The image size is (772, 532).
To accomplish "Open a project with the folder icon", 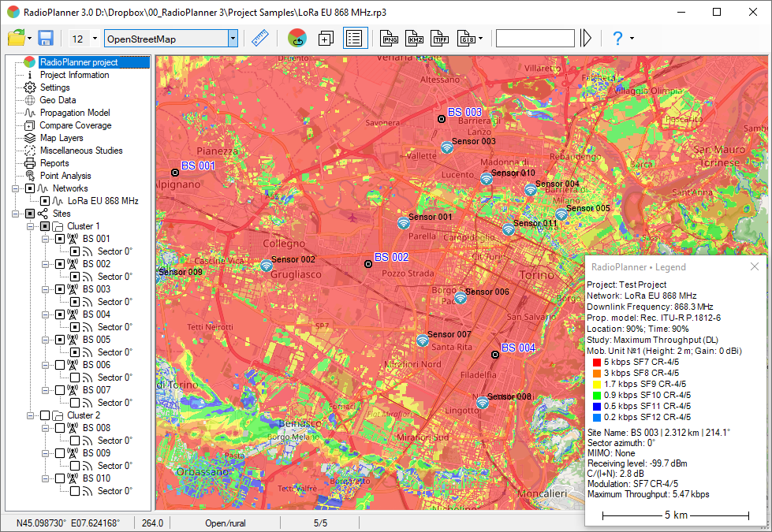I will [17, 38].
